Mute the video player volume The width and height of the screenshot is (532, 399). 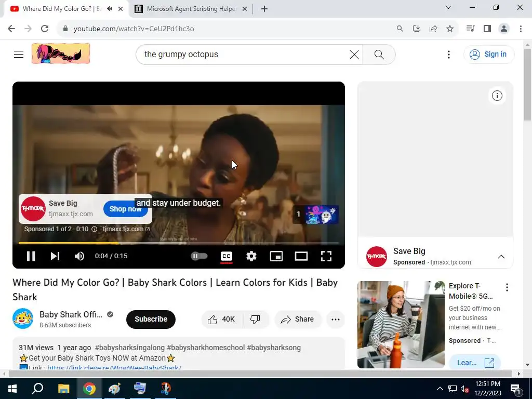click(x=79, y=256)
